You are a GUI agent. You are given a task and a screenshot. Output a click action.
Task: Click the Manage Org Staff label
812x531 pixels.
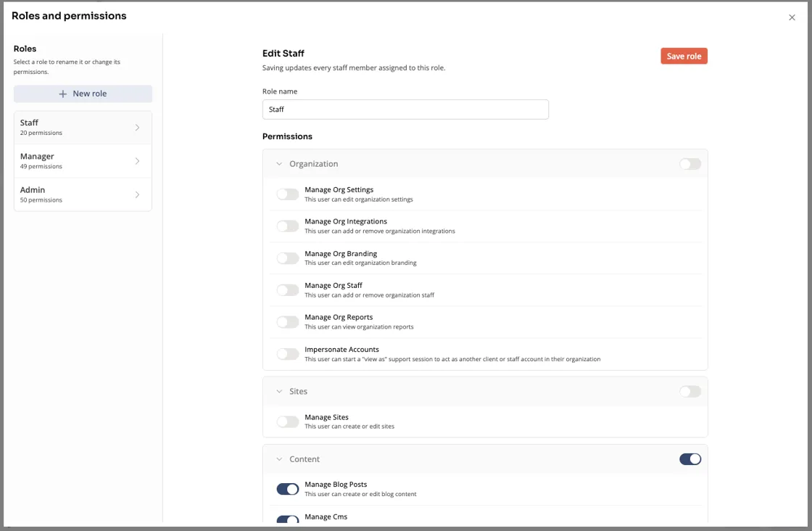[333, 285]
